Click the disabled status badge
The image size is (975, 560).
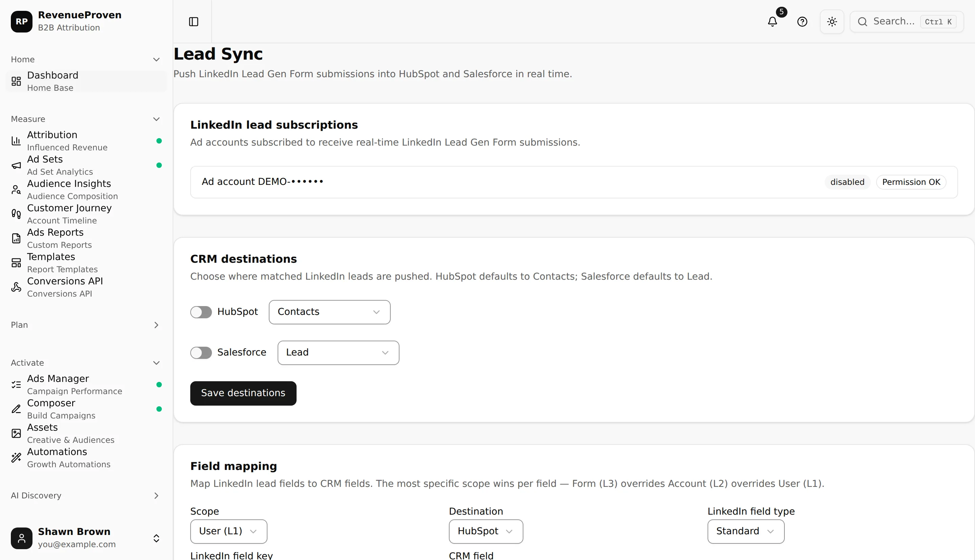847,182
